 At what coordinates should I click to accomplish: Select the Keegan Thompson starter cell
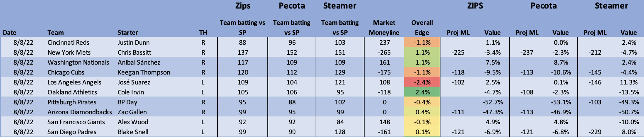144,72
